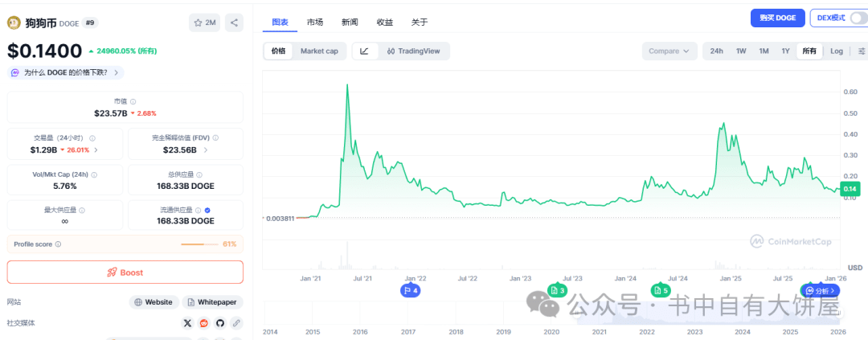Click the 5.76% Vol/Mkt Cap value
This screenshot has width=868, height=340.
point(65,186)
